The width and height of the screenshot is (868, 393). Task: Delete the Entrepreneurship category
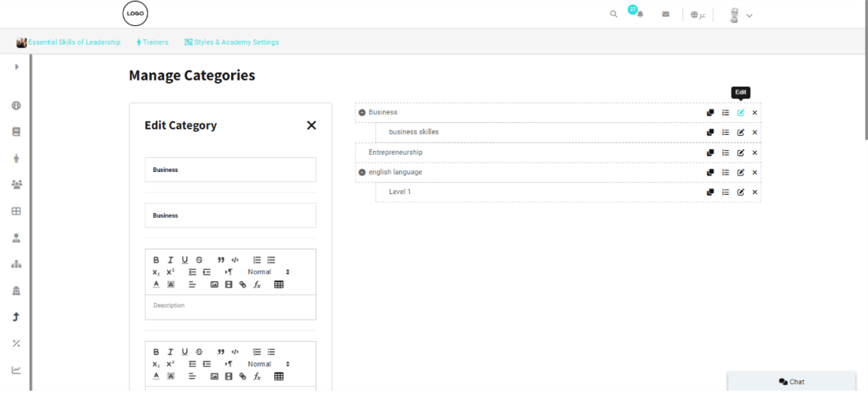click(754, 152)
